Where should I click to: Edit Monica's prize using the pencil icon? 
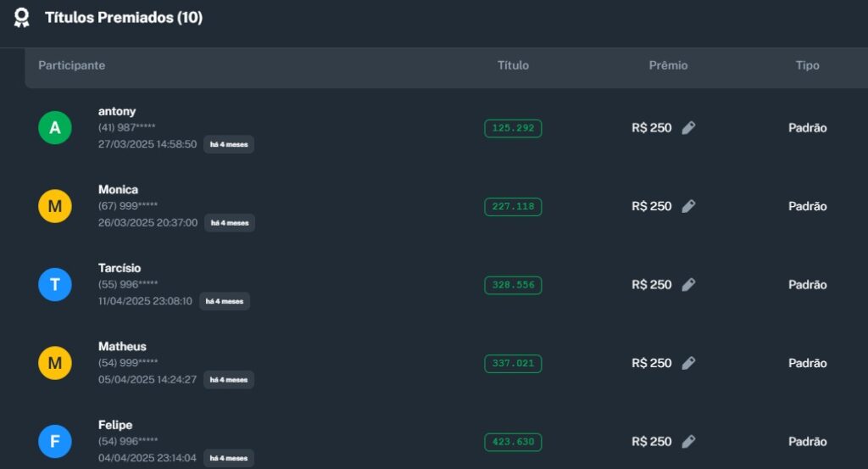coord(688,206)
